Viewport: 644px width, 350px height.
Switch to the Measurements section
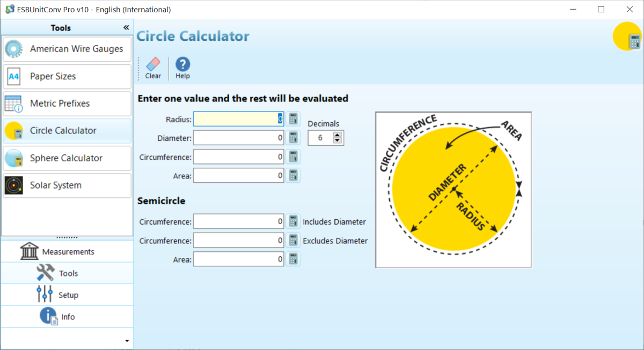click(67, 251)
